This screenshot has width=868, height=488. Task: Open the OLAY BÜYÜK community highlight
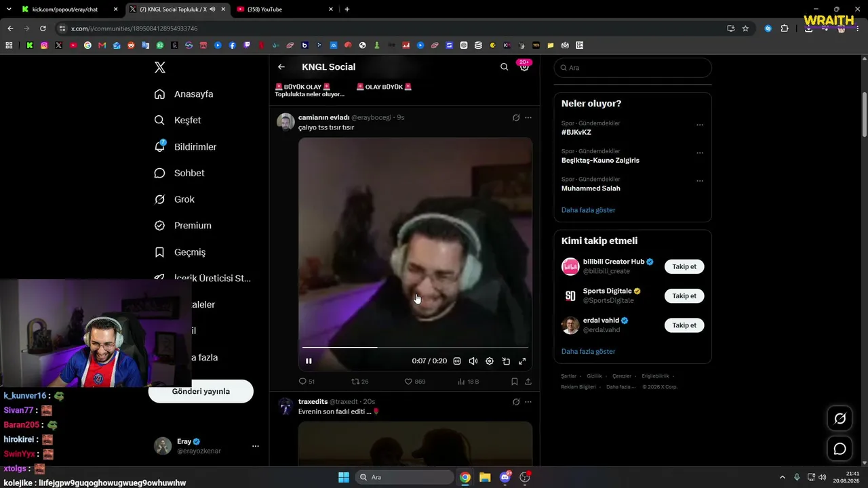(x=384, y=87)
